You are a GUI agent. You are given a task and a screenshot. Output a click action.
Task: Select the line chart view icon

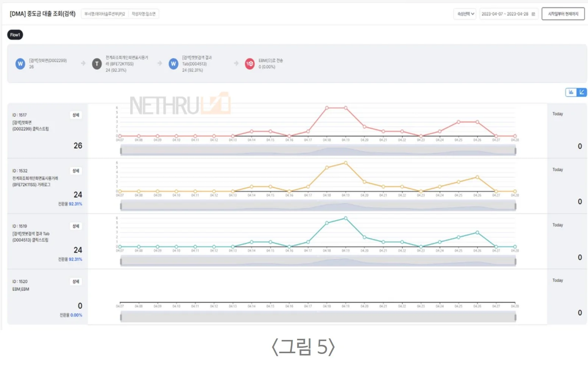(582, 92)
